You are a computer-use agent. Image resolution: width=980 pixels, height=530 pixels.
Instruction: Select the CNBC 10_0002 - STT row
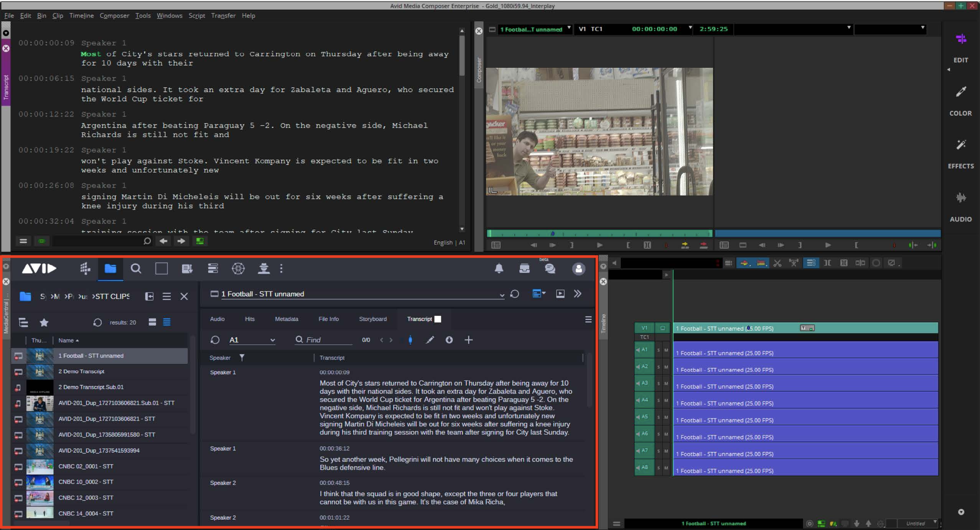pos(100,482)
